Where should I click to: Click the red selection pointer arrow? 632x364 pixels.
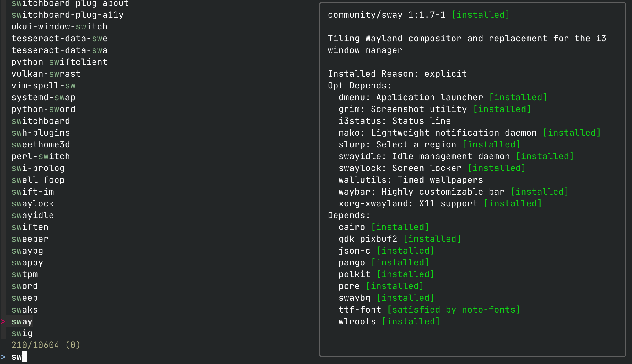pyautogui.click(x=3, y=321)
